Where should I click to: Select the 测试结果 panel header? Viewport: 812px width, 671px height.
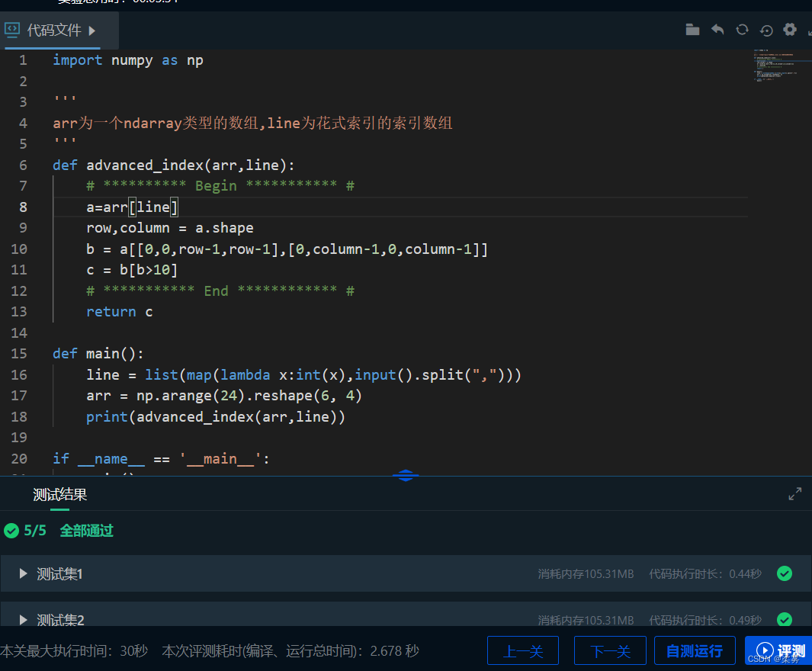(59, 494)
